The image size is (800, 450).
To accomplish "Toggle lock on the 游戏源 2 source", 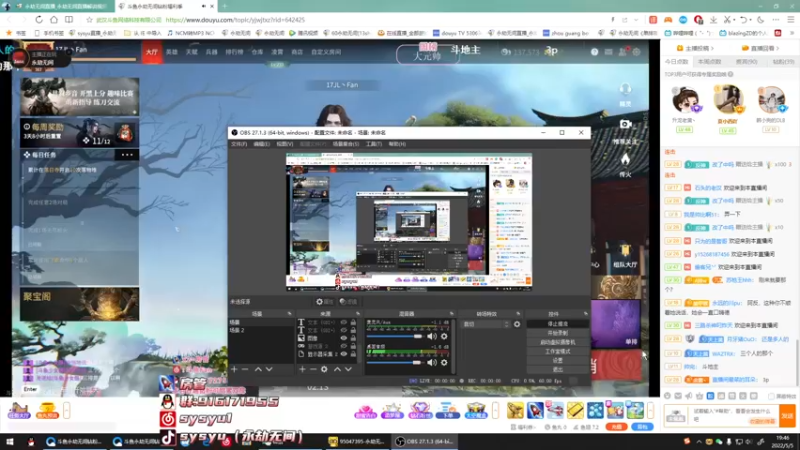I will [x=353, y=346].
